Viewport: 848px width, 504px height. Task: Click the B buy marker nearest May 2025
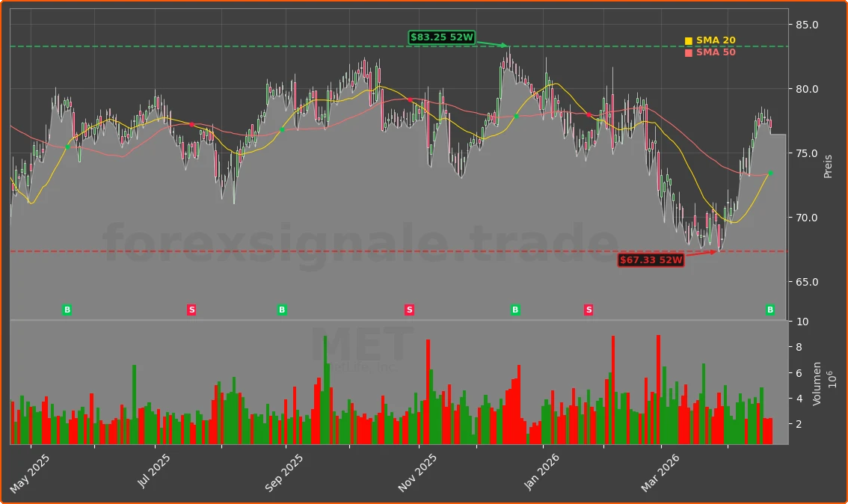[67, 310]
